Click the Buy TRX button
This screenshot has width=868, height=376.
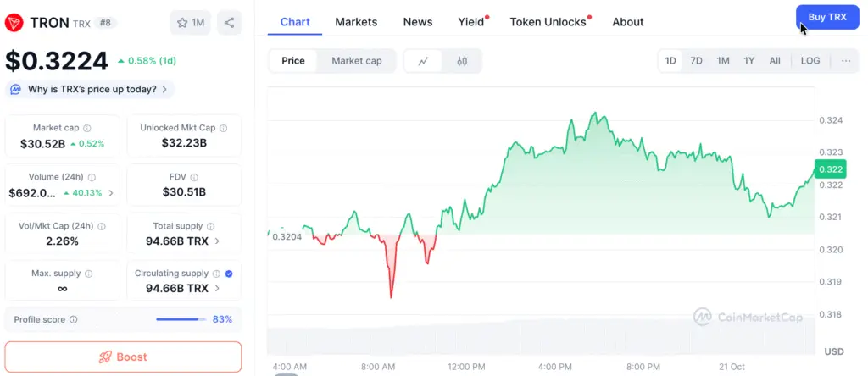pos(827,17)
